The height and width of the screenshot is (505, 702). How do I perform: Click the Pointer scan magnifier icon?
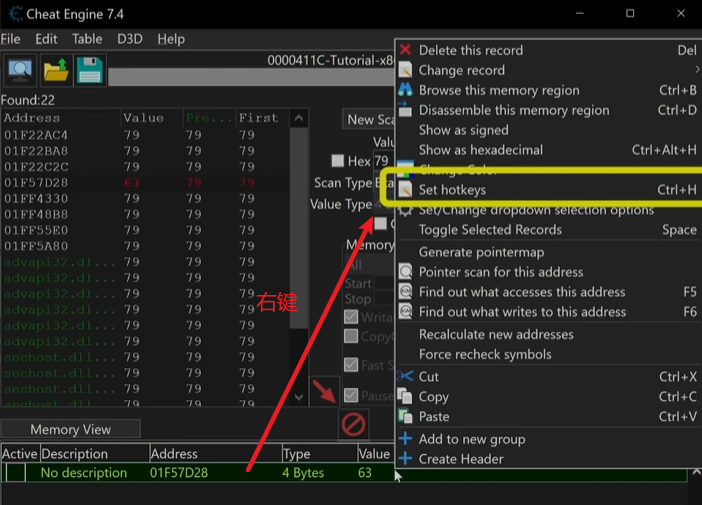(x=405, y=272)
